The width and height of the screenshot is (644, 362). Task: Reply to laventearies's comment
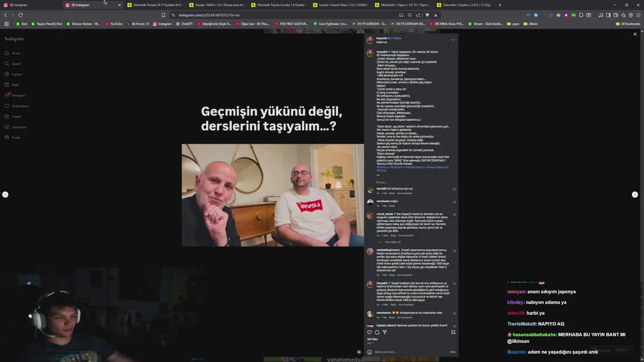[x=392, y=317]
